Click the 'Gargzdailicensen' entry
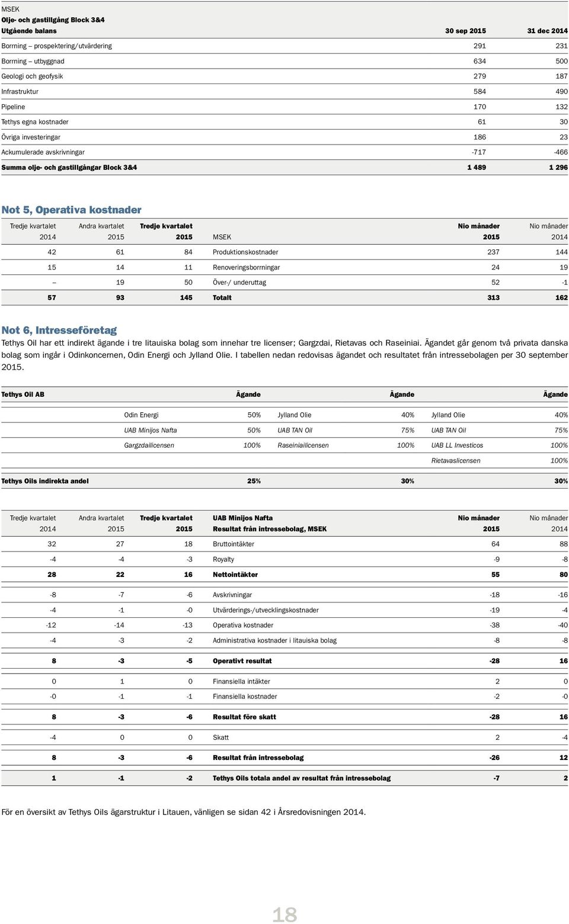Screen dimensions: 569x924 149,445
